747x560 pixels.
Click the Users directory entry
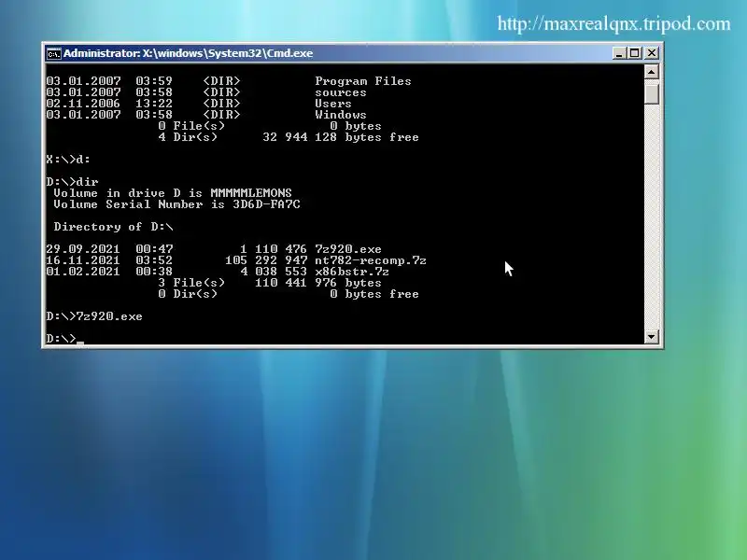tap(333, 104)
